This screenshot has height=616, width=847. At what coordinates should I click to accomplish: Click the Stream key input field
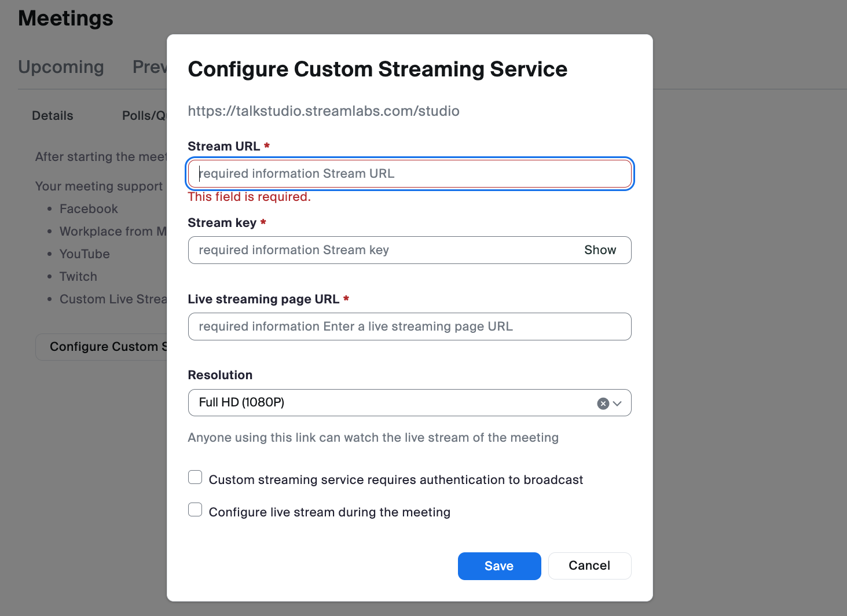point(376,250)
